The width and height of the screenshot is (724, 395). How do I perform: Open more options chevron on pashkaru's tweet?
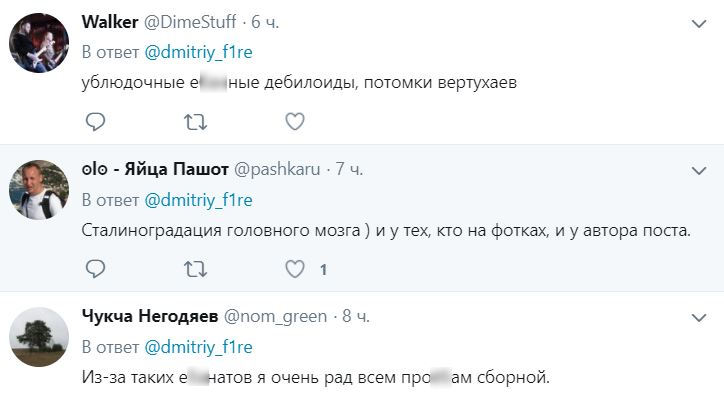699,171
